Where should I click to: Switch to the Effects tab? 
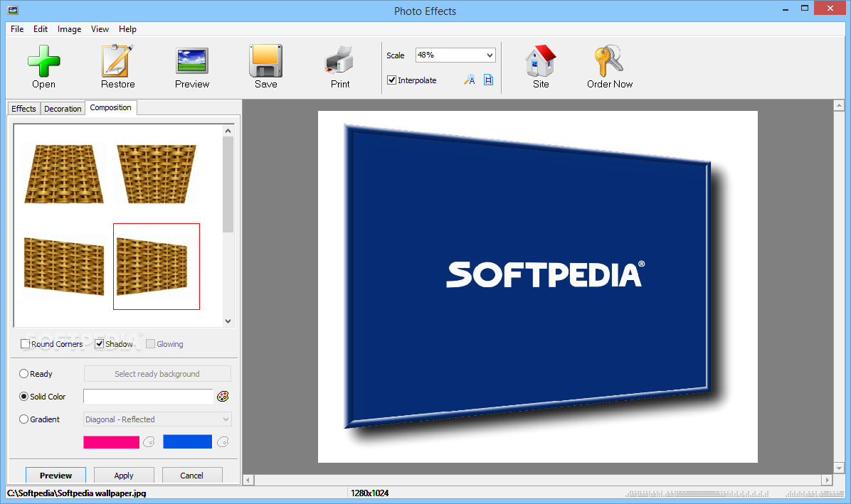tap(24, 108)
